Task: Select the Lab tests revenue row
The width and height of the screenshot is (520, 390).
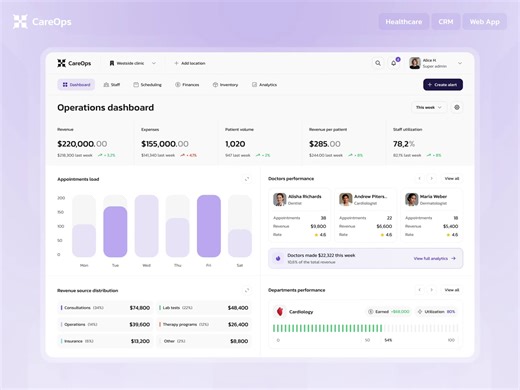Action: [204, 308]
